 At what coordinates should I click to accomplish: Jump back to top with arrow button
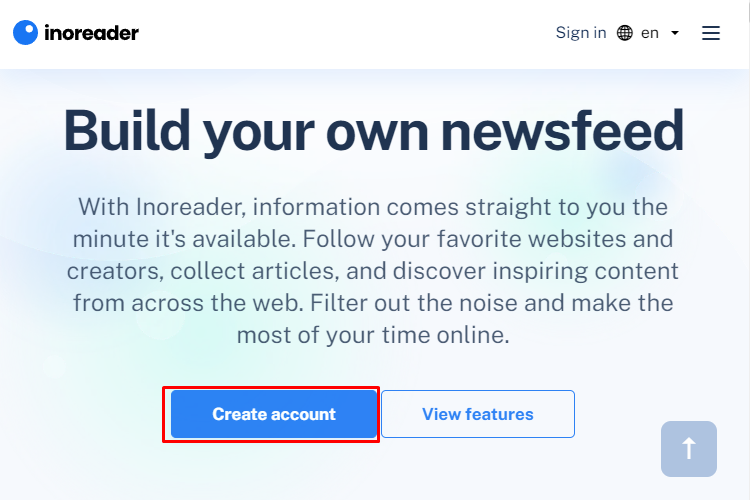click(x=689, y=449)
